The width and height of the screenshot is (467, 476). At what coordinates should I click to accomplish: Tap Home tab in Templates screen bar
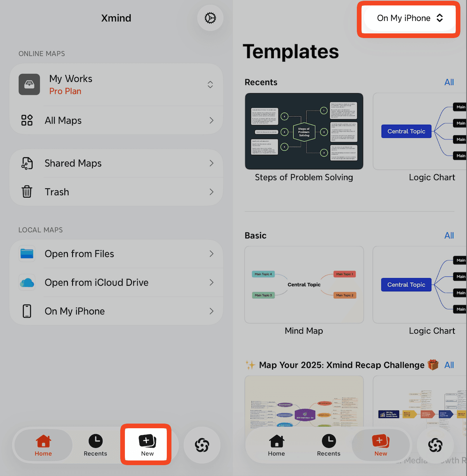277,445
